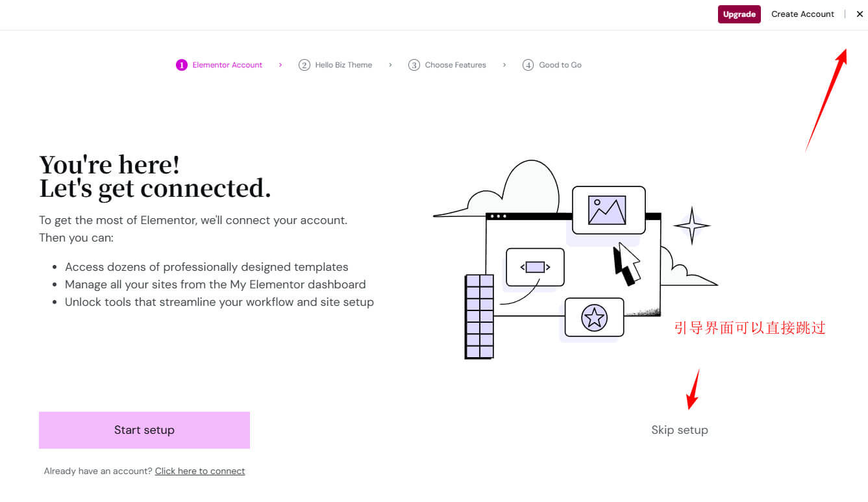Click the chevron after Choose Features
Image resolution: width=868 pixels, height=502 pixels.
pos(504,65)
